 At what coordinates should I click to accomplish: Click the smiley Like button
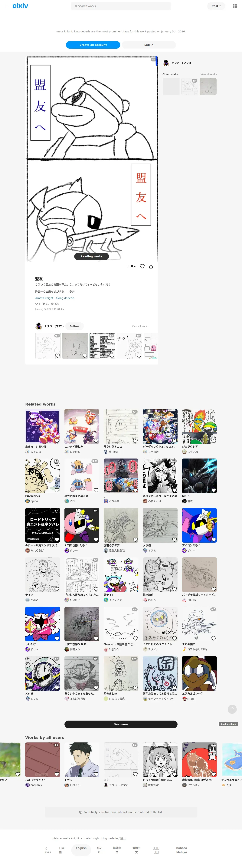pos(131,266)
